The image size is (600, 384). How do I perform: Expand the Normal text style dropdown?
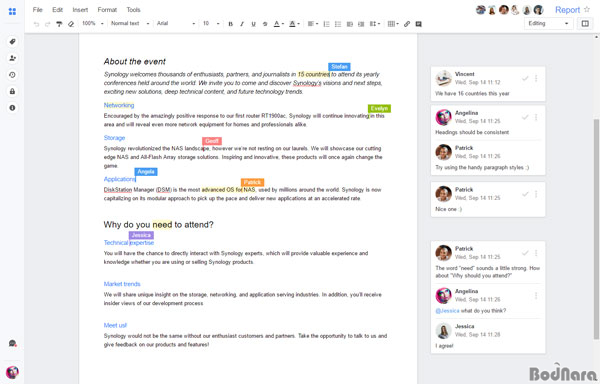click(x=130, y=23)
